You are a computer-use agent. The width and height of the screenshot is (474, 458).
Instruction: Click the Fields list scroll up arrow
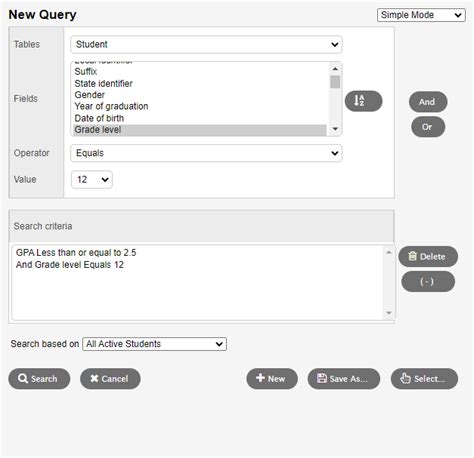335,69
